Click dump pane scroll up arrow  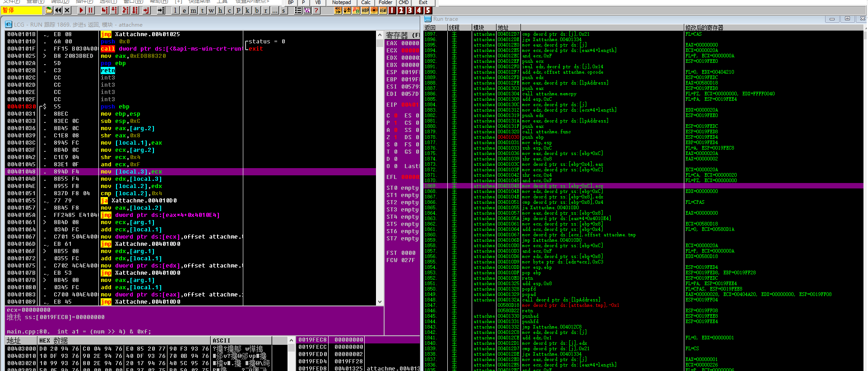pos(291,340)
